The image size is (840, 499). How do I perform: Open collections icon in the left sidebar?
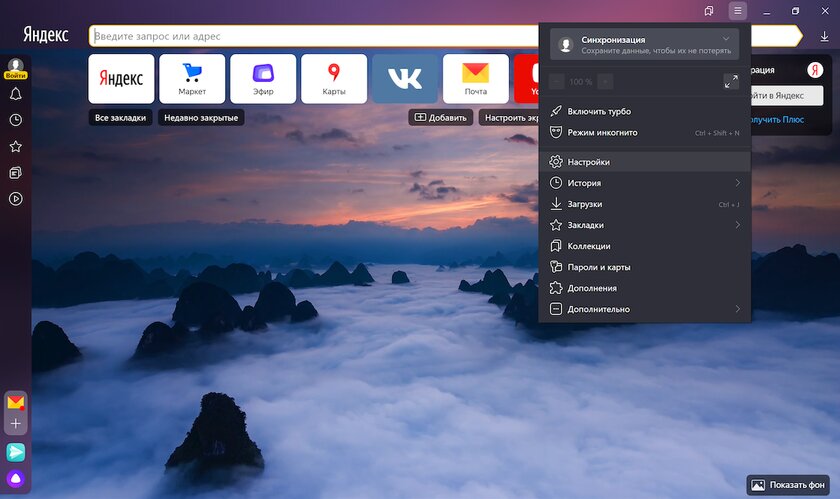click(x=16, y=173)
